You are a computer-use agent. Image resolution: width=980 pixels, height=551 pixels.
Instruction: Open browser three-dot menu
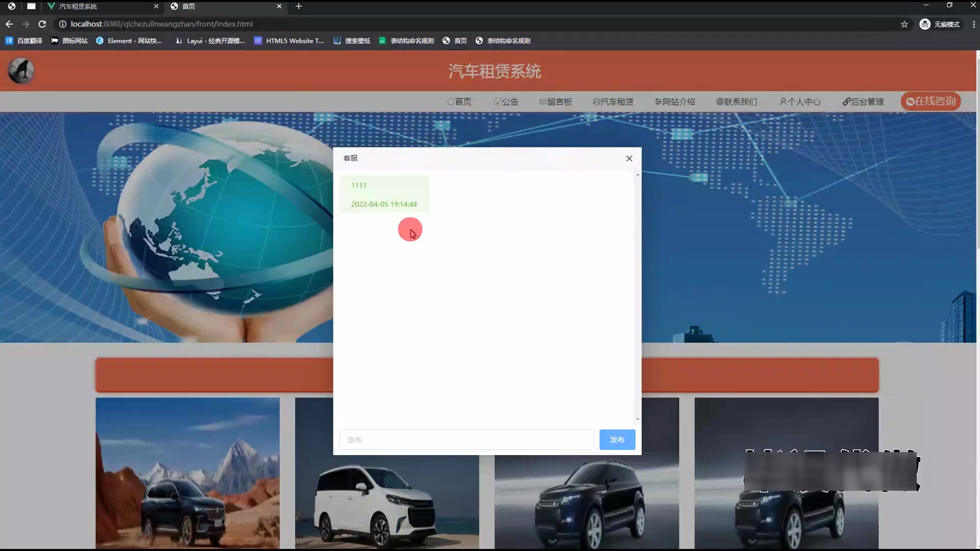(x=973, y=24)
